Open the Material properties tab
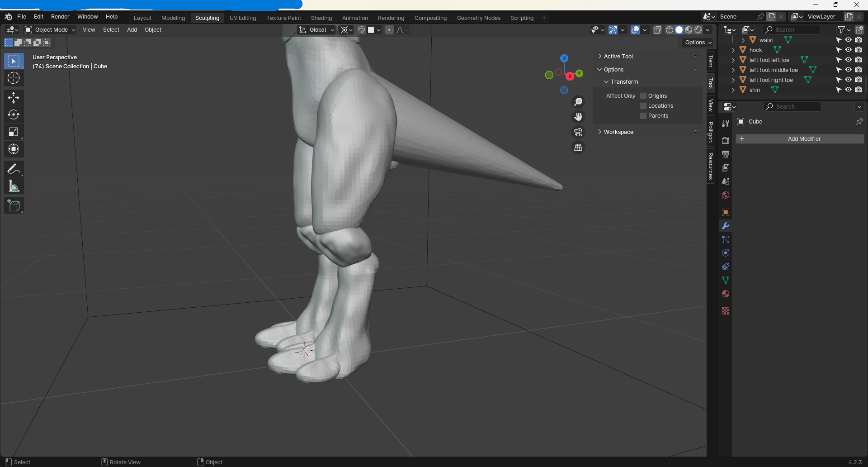The width and height of the screenshot is (868, 467). pos(726,294)
